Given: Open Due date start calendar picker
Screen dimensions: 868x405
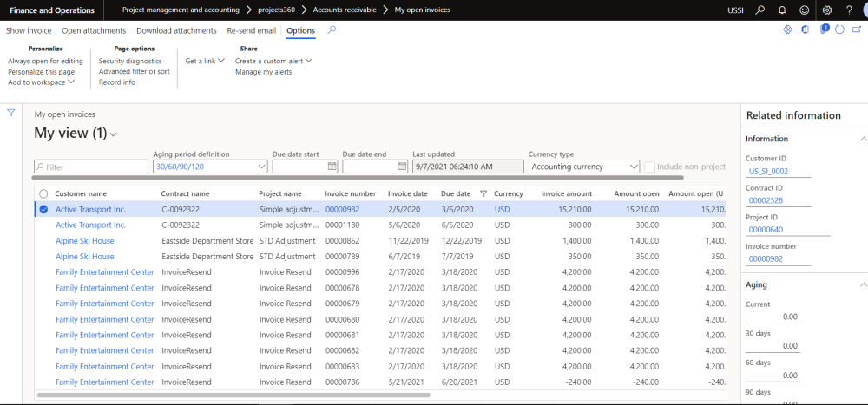Looking at the screenshot, I should (332, 167).
